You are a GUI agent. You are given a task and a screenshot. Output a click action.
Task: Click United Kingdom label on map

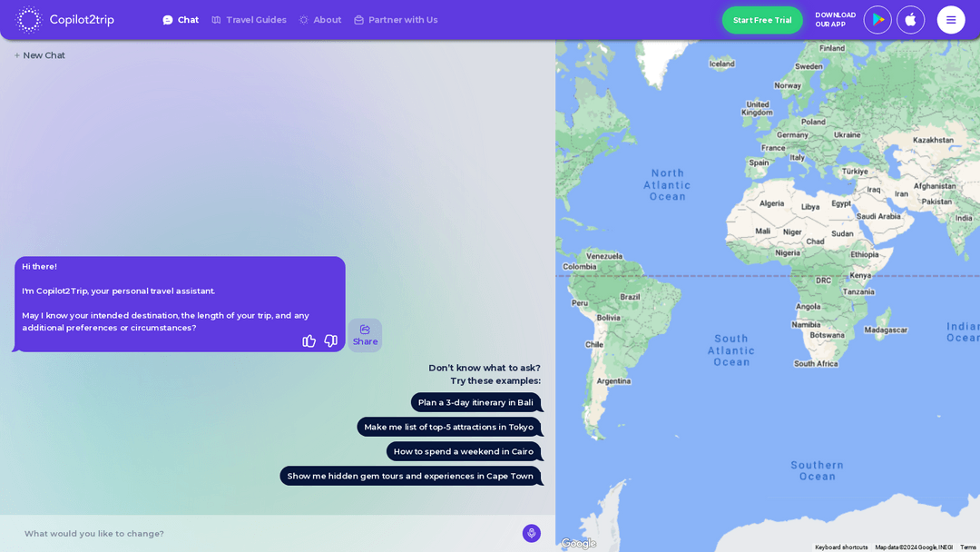click(757, 108)
